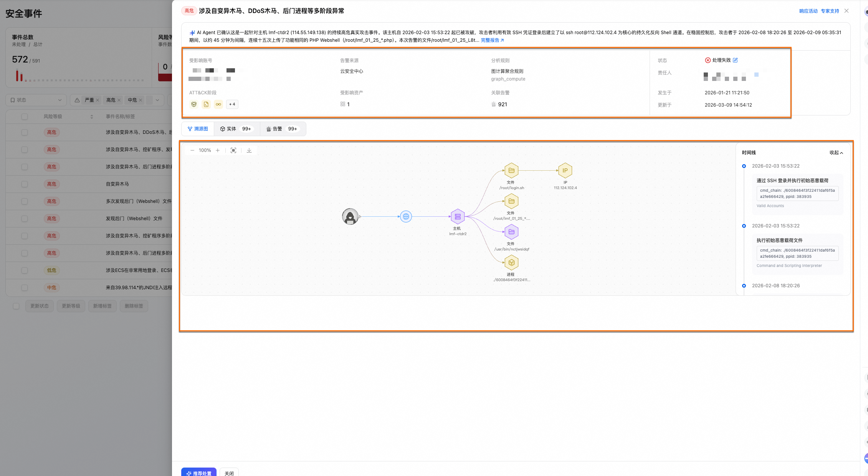Toggle the select-all checkbox in table header

click(x=25, y=117)
